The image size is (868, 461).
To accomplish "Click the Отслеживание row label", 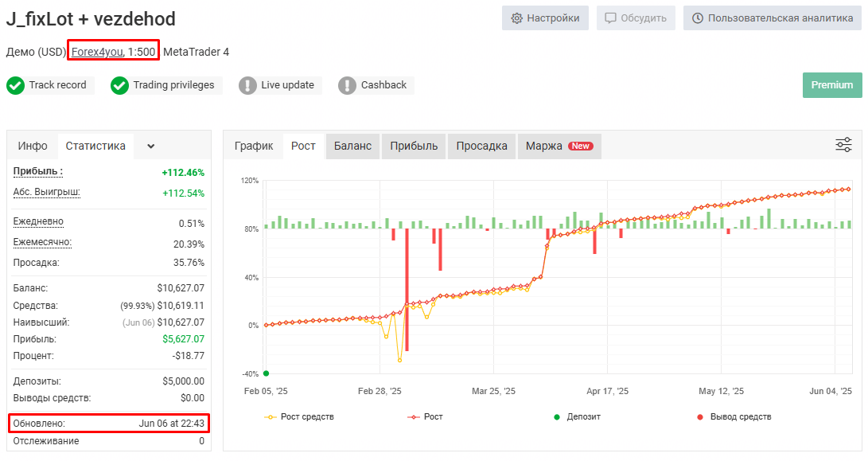I will [46, 440].
